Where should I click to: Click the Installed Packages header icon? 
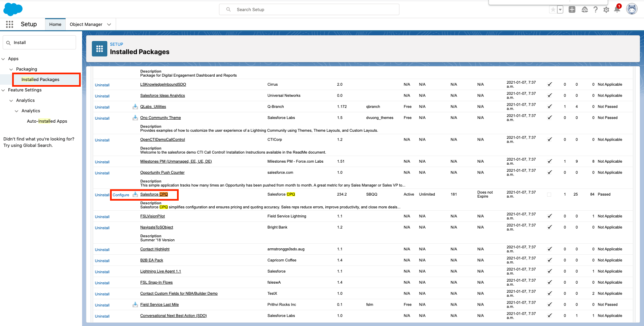point(100,49)
